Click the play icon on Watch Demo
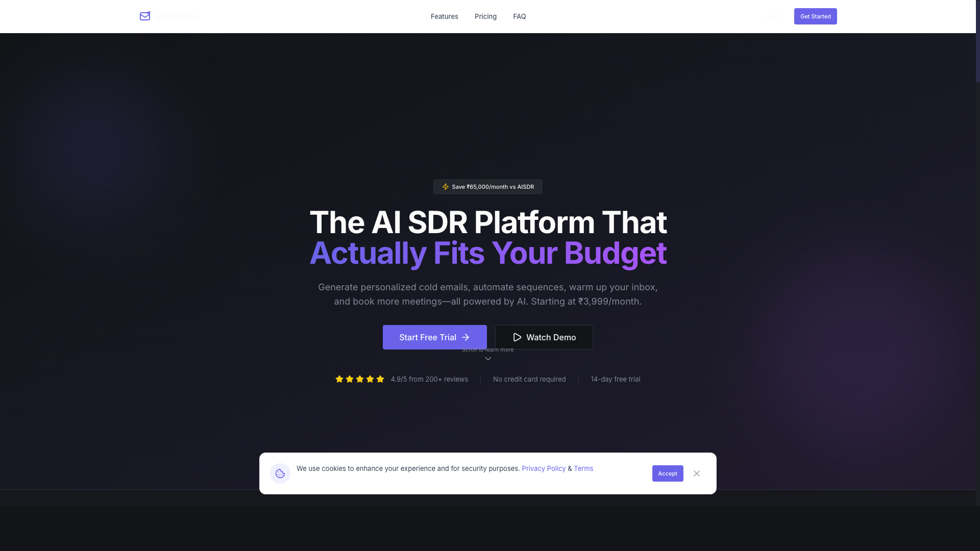980x551 pixels. (x=517, y=337)
